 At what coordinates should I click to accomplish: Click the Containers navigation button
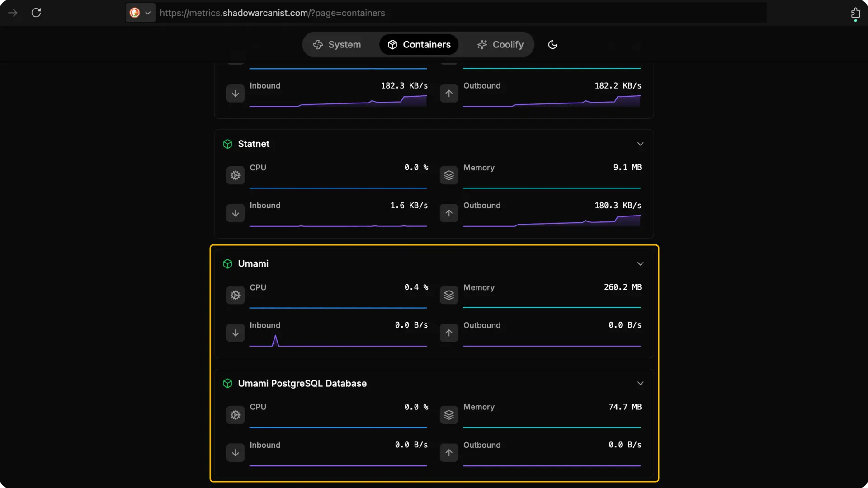(x=418, y=44)
